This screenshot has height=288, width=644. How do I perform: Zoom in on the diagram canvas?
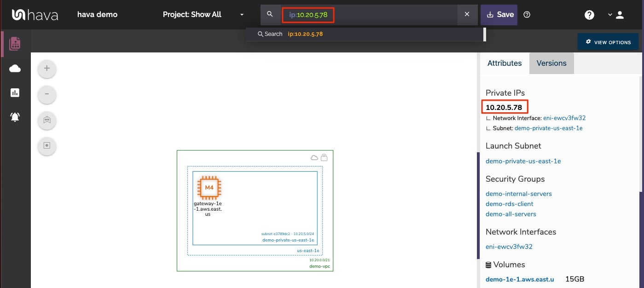tap(46, 68)
